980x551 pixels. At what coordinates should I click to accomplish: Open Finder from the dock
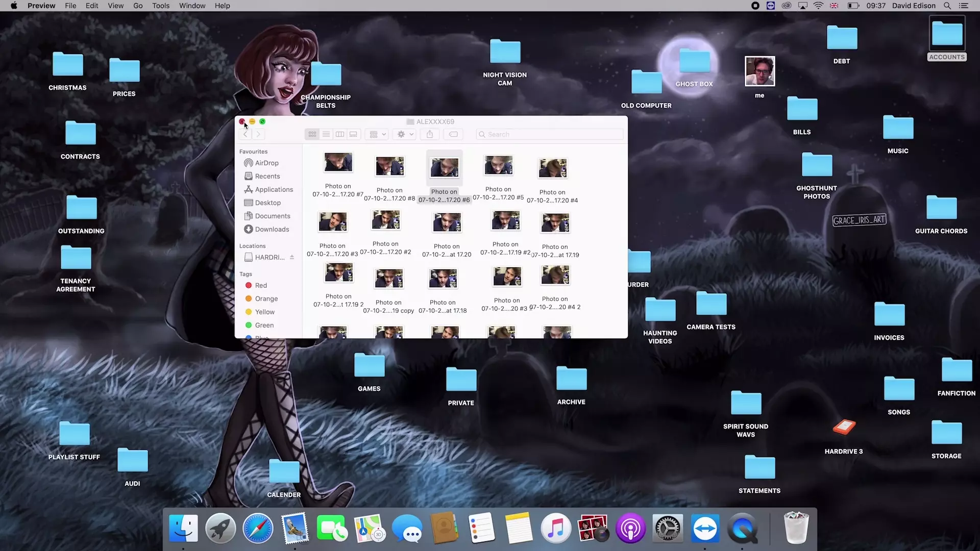tap(183, 528)
